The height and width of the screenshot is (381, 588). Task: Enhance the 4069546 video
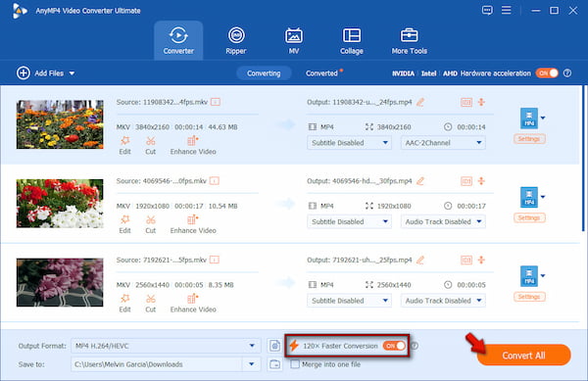193,224
